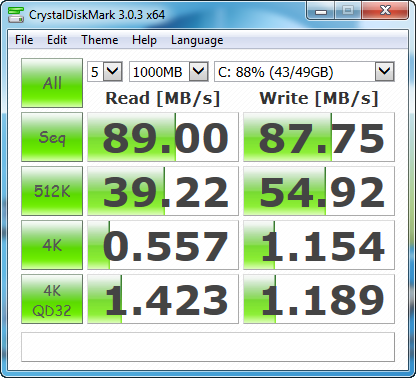Open the drive selection dropdown C: 88%

(x=304, y=71)
